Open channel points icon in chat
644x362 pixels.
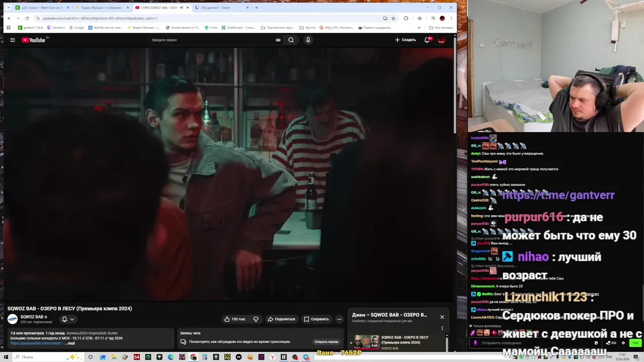[x=611, y=343]
